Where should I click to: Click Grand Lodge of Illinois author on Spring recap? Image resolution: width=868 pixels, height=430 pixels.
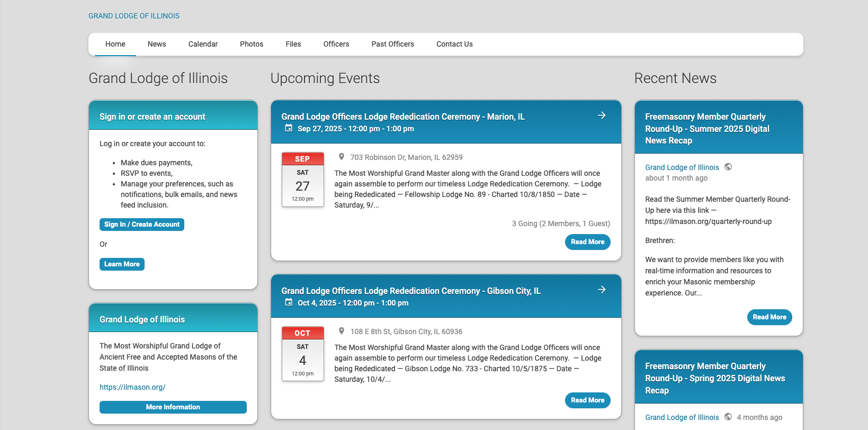682,417
